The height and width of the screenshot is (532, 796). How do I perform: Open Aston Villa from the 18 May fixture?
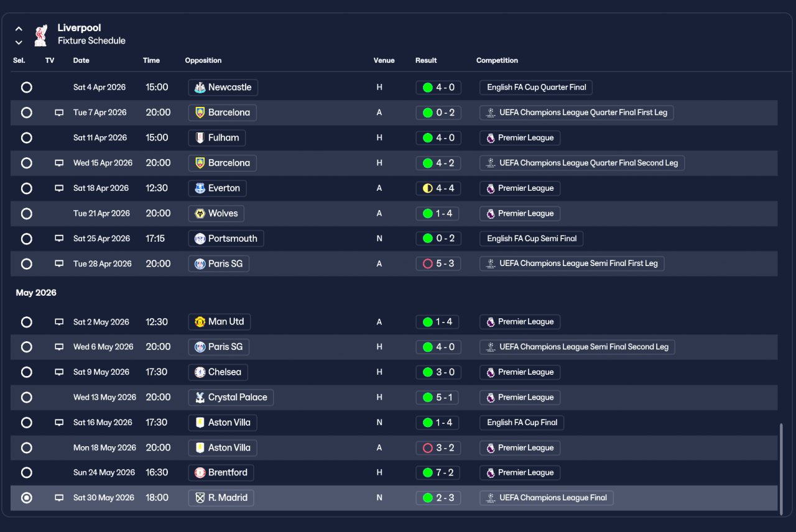pos(223,447)
